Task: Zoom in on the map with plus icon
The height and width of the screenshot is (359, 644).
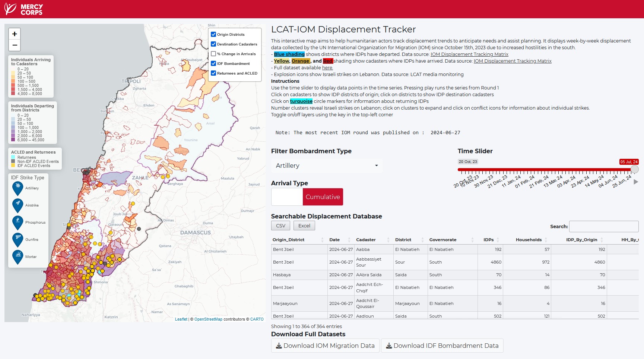Action: coord(14,34)
